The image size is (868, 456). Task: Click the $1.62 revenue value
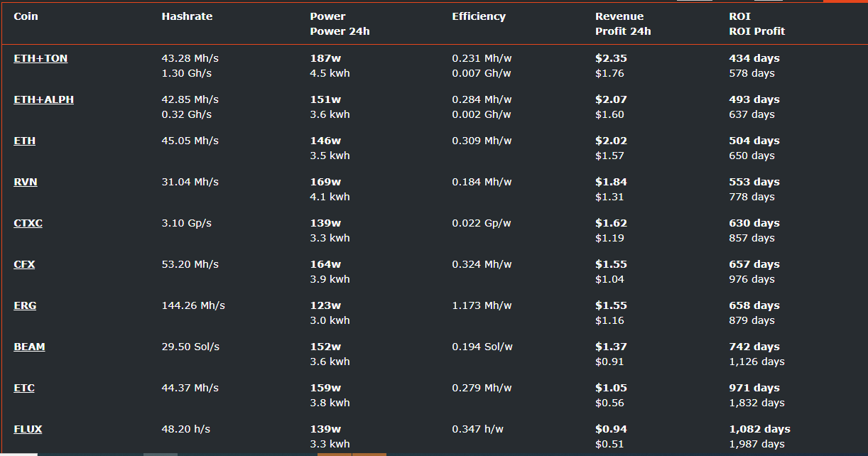tap(611, 223)
